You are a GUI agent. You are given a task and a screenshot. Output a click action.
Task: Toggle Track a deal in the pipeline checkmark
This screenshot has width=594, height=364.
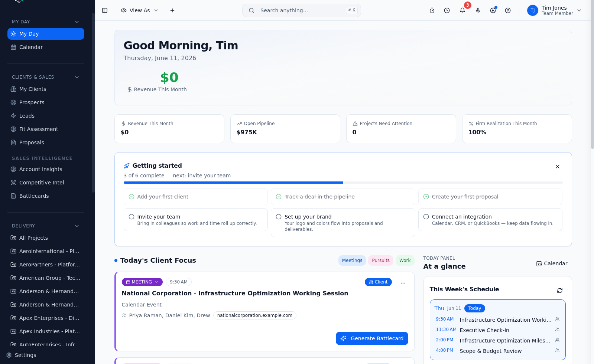coord(279,197)
